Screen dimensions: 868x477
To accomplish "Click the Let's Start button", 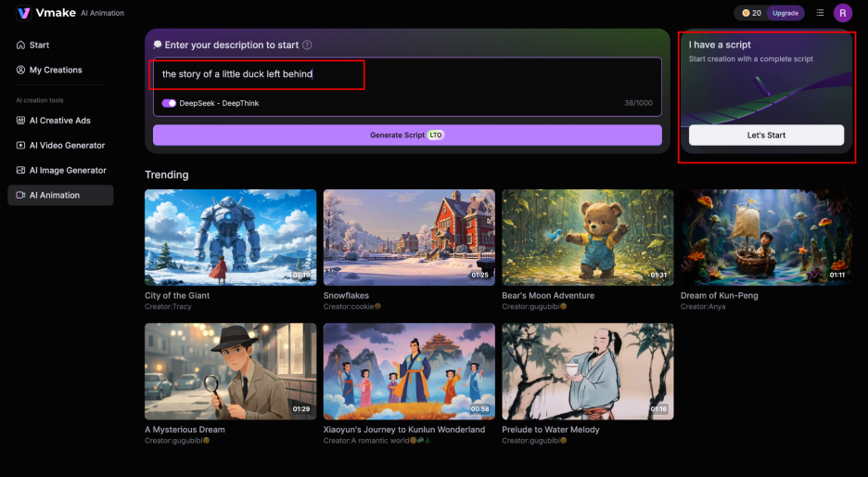I will pyautogui.click(x=766, y=135).
